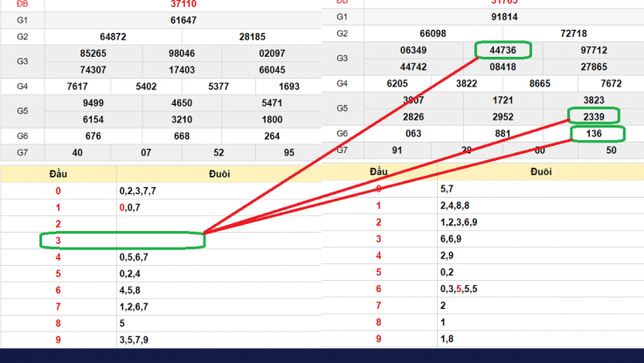Select tail values 3,5,7,9

tap(134, 339)
